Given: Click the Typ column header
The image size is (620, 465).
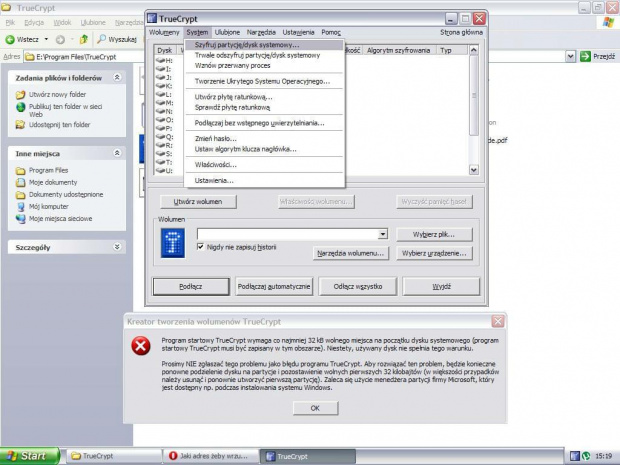Looking at the screenshot, I should click(452, 50).
